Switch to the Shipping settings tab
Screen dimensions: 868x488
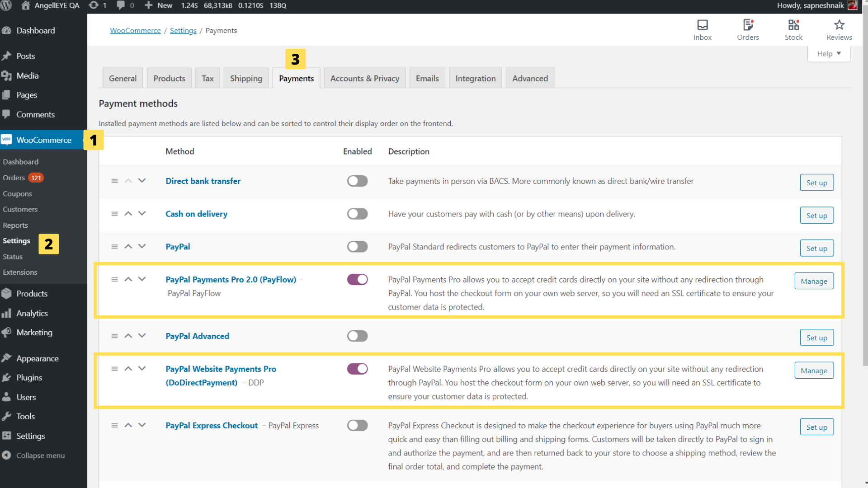pos(246,78)
